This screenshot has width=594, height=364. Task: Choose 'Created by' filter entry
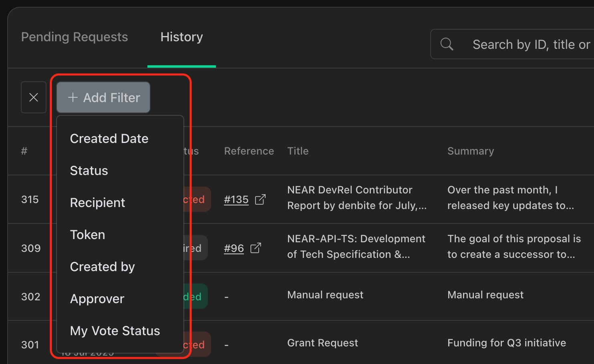102,266
